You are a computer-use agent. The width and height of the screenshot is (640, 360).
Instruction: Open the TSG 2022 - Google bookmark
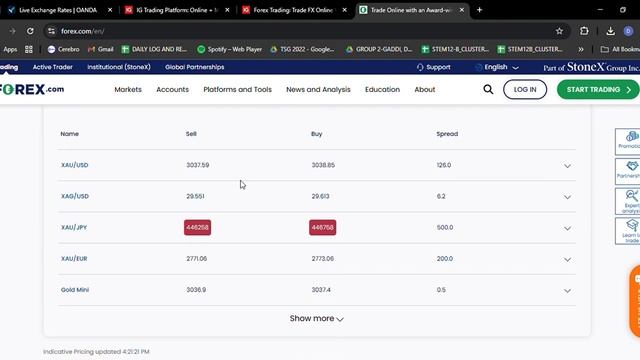(x=302, y=49)
